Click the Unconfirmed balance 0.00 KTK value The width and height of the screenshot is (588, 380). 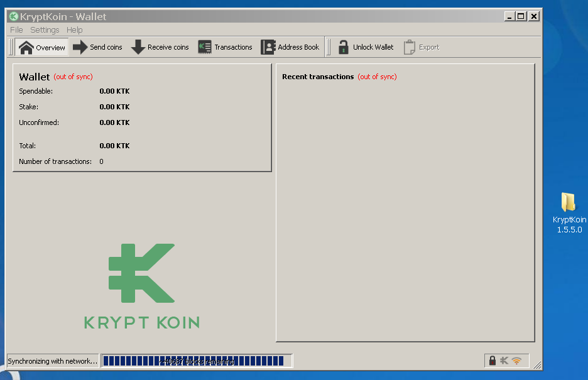click(x=114, y=122)
